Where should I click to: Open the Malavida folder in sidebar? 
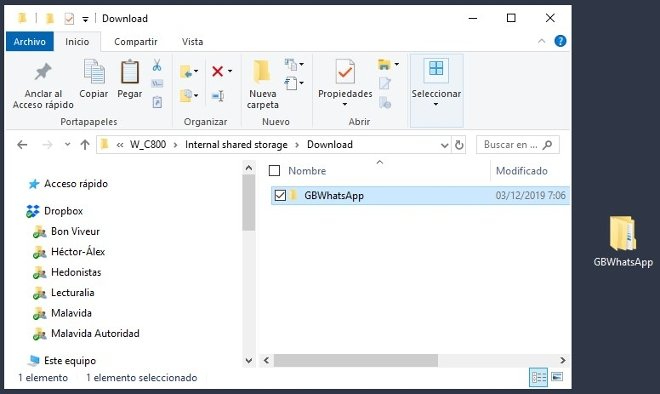(x=71, y=313)
